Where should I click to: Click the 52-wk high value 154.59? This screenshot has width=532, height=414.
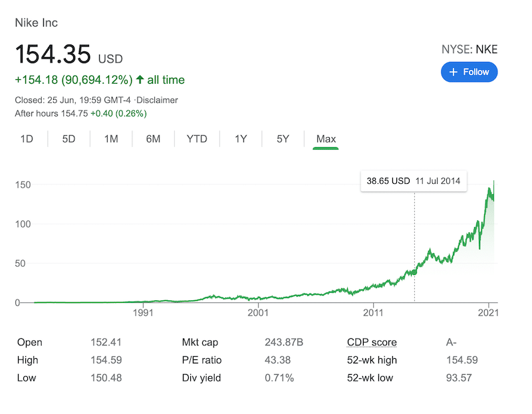click(x=462, y=360)
